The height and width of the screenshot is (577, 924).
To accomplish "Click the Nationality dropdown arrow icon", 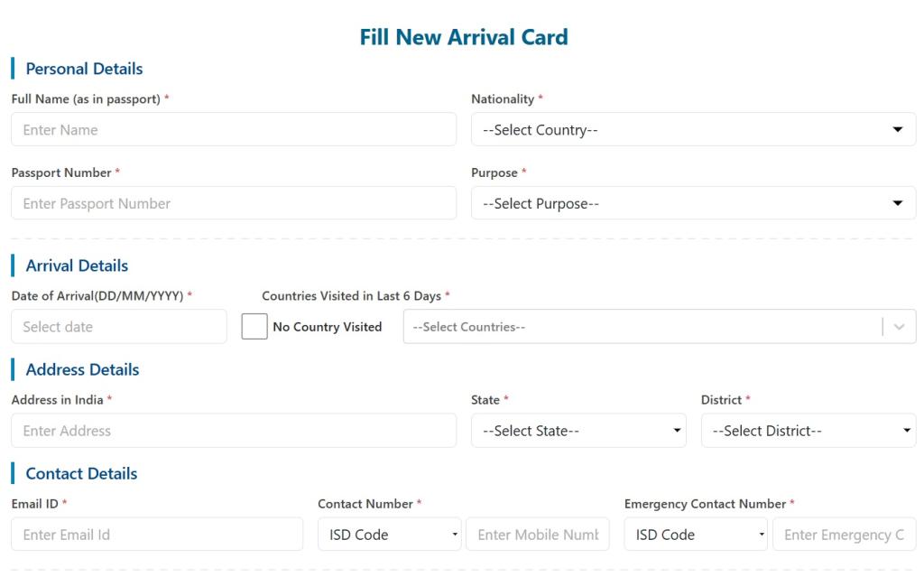I will pos(897,130).
